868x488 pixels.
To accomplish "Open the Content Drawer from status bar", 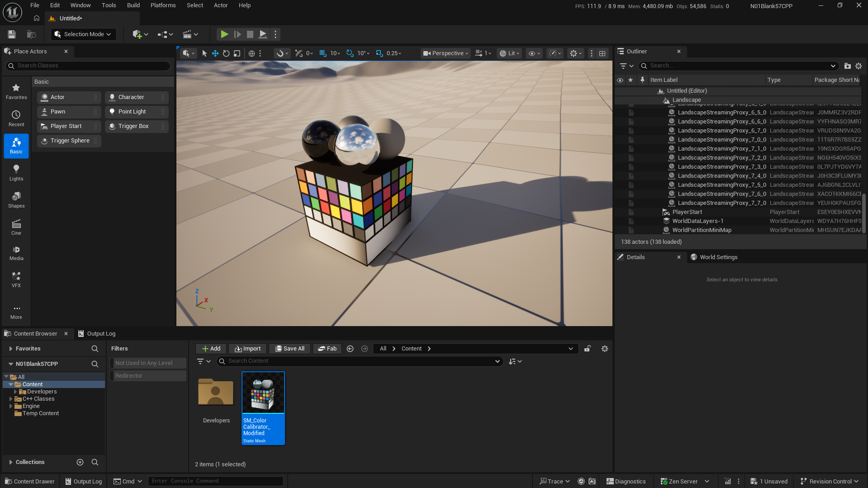I will (x=30, y=482).
